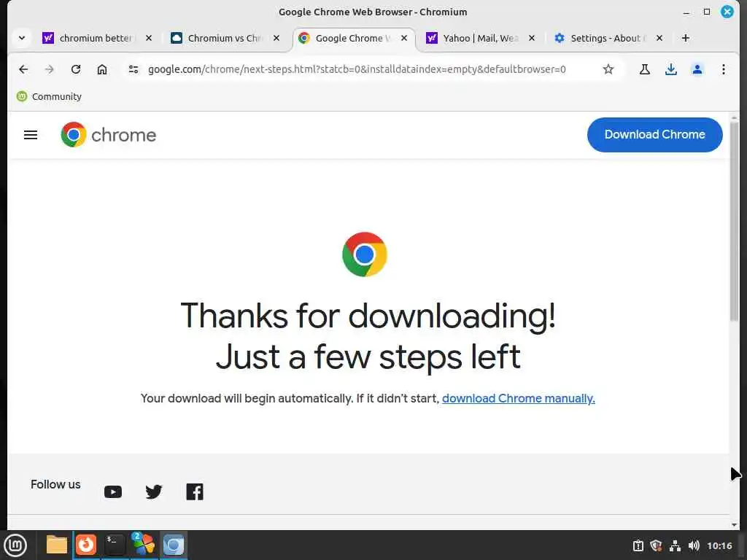Screen dimensions: 747x560
Task: Open the terminal from taskbar
Action: pyautogui.click(x=115, y=545)
